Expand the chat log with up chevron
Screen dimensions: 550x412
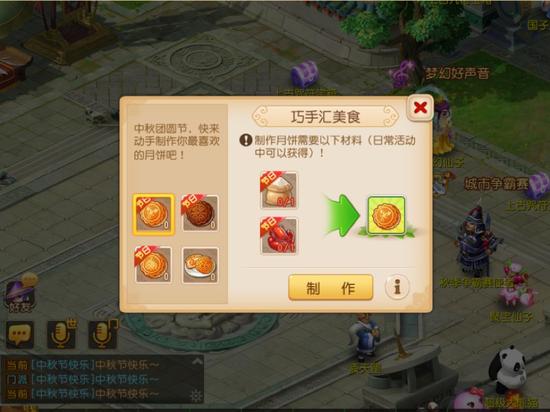pos(197,361)
